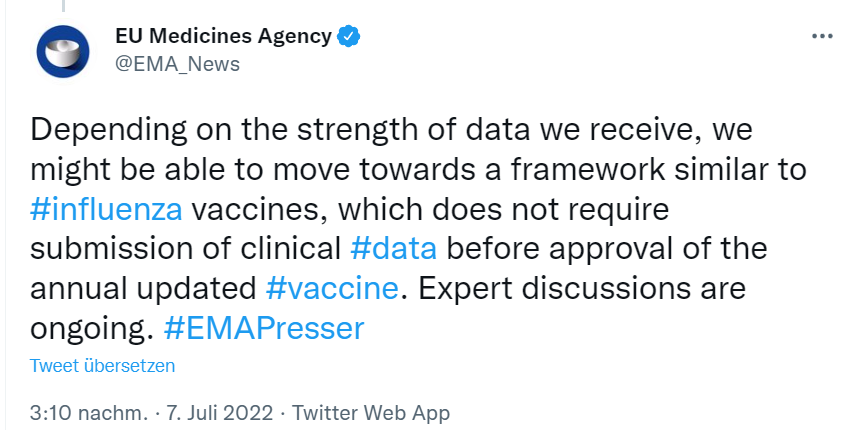Open the 3:10 nachm. timestamp link
This screenshot has height=430, width=846.
[x=88, y=413]
